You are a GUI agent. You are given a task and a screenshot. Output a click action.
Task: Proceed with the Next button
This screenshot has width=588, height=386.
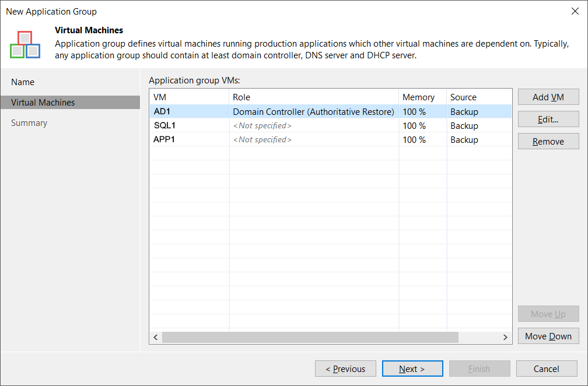(x=412, y=369)
